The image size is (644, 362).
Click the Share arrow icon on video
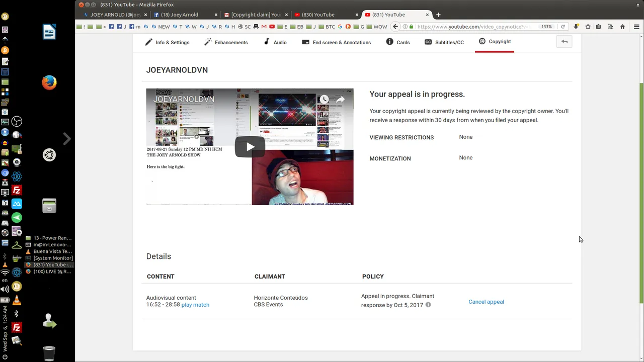(341, 100)
